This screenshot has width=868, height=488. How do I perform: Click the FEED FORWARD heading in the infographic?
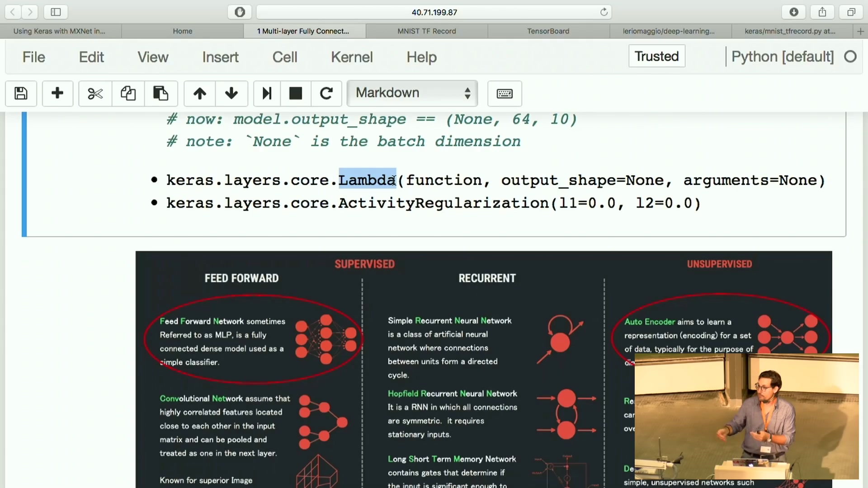[x=241, y=278]
